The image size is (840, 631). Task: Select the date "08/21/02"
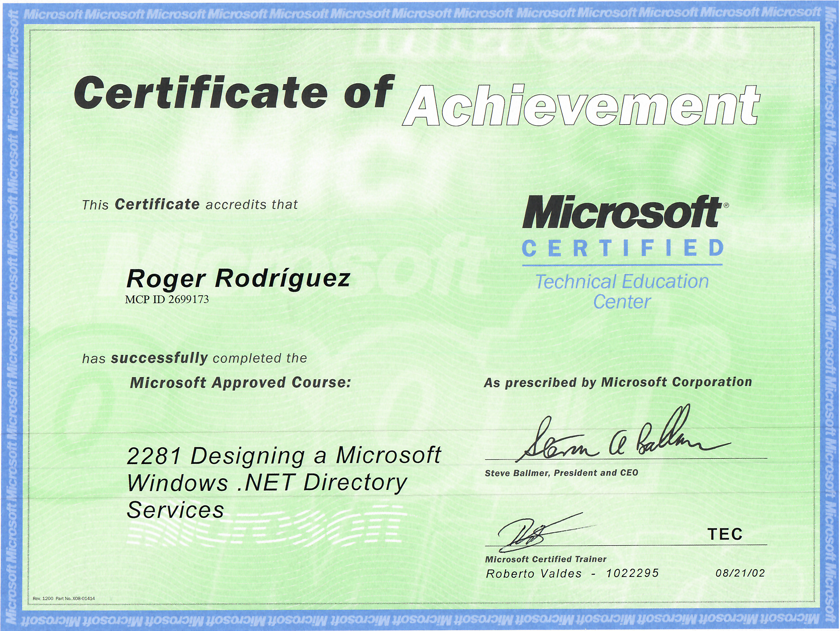740,573
